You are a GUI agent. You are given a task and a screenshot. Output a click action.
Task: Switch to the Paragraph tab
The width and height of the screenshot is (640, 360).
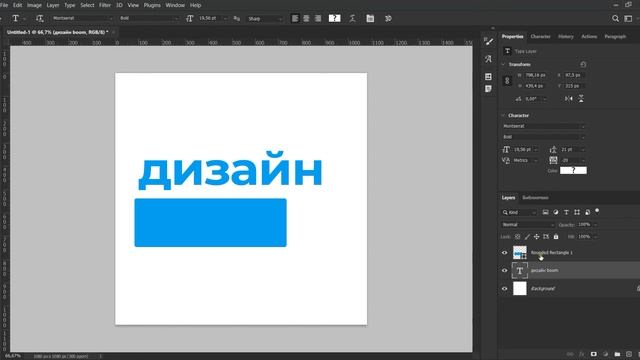coord(615,36)
